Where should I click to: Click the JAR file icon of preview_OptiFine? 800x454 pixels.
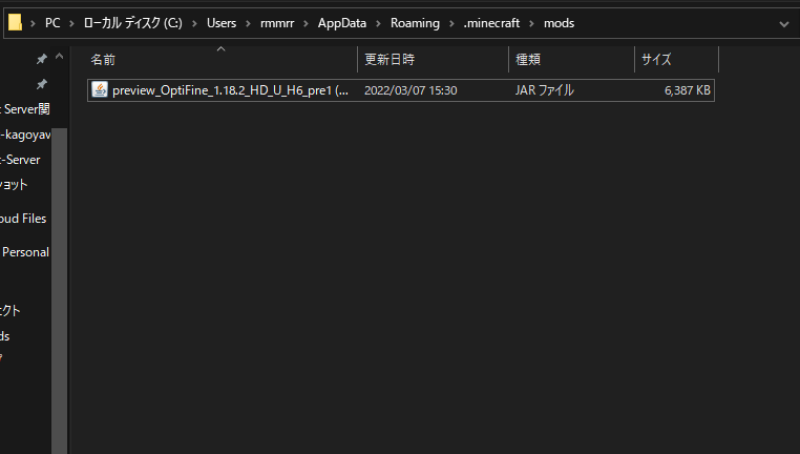click(99, 90)
